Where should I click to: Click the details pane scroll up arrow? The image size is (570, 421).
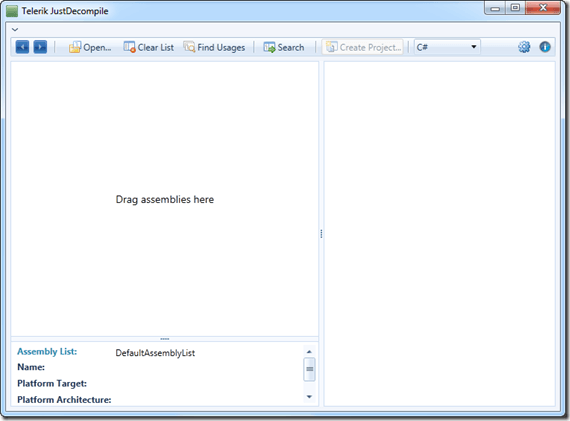pos(309,352)
